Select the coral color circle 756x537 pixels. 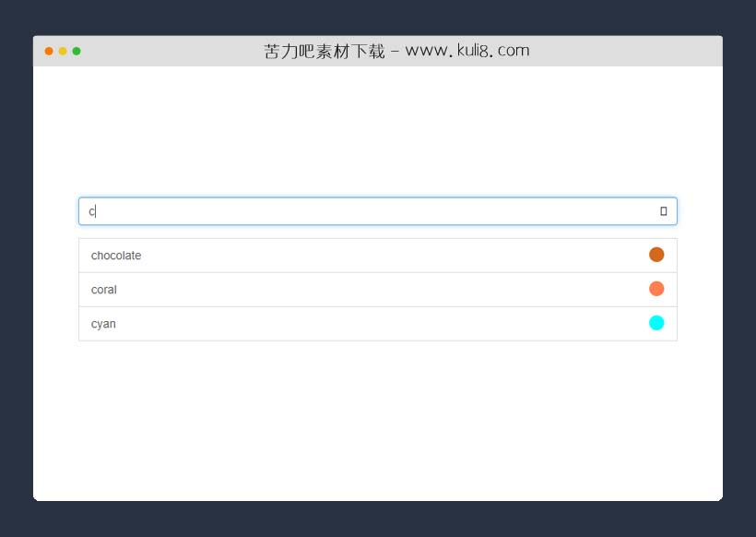pos(656,289)
